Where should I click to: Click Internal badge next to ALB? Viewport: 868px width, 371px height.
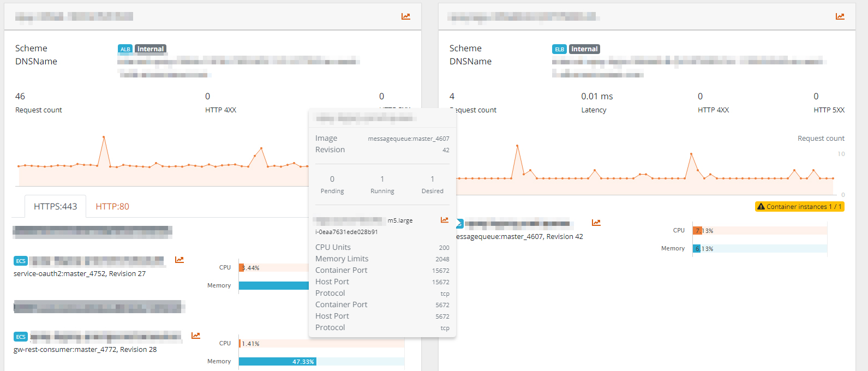(151, 49)
